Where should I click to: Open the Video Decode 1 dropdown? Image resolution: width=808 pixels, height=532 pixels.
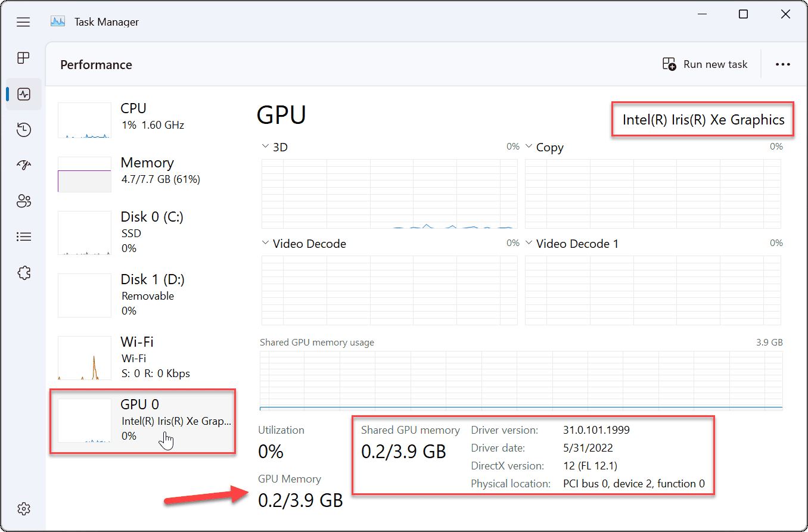529,243
